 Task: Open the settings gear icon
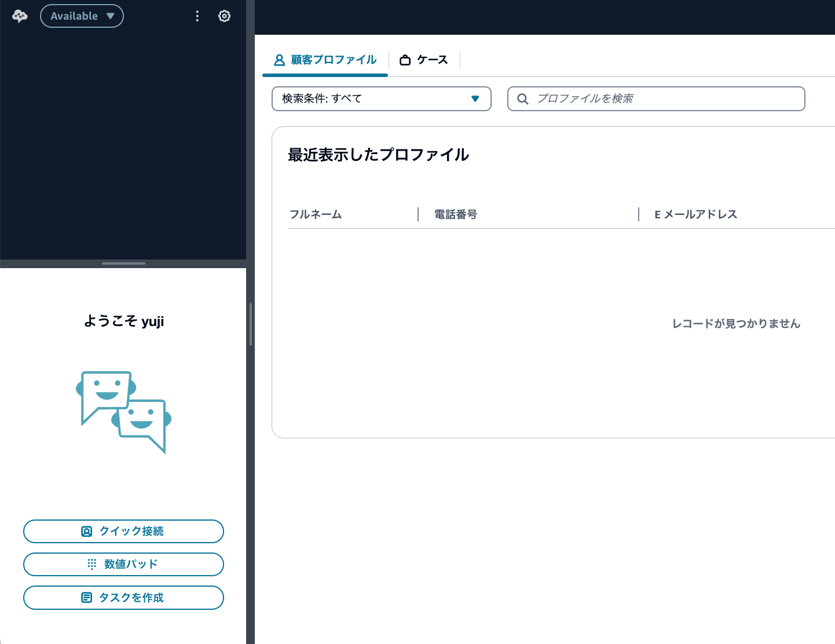[224, 16]
